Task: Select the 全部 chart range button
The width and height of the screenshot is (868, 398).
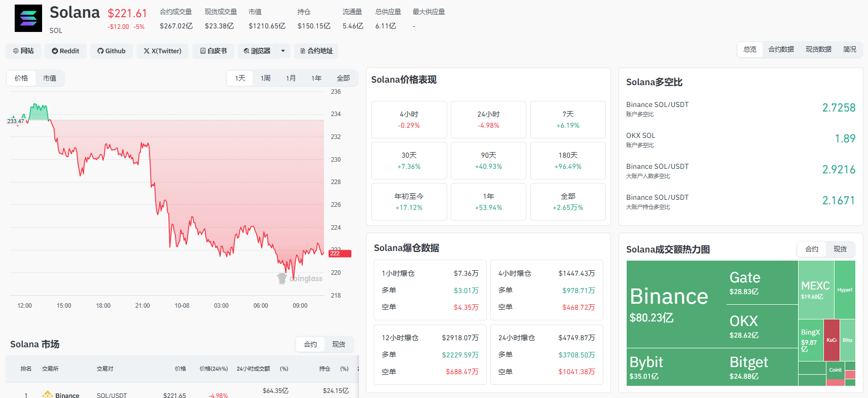Action: [x=343, y=78]
